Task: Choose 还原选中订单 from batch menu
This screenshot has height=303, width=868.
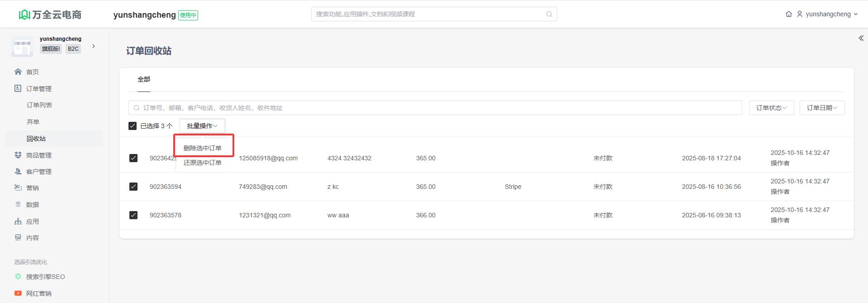Action: [x=203, y=163]
